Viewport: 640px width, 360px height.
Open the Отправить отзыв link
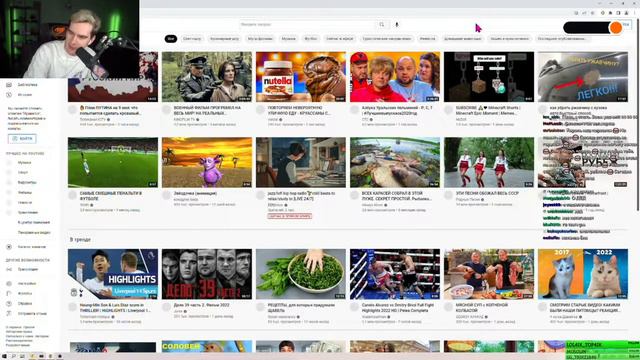(x=32, y=313)
